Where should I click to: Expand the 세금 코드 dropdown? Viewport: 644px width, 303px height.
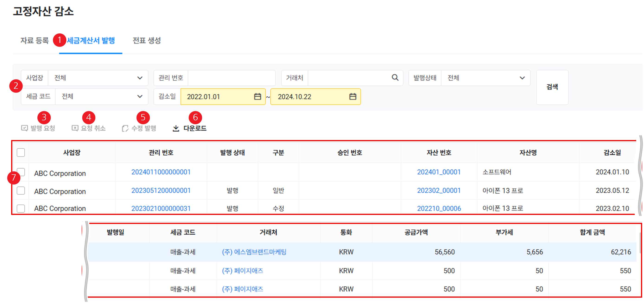click(140, 96)
